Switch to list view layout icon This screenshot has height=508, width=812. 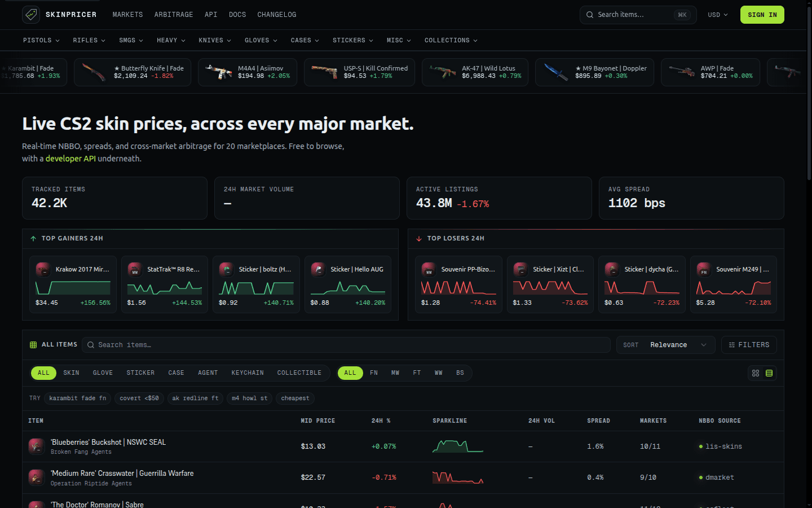(x=769, y=373)
